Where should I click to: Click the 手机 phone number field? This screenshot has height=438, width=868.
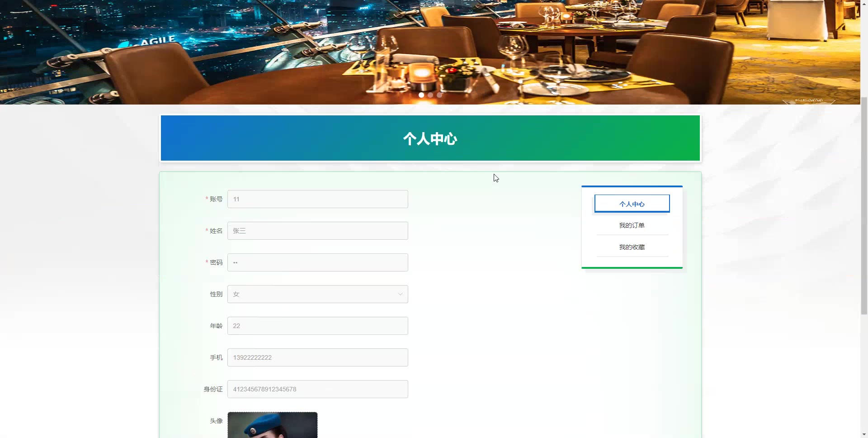click(317, 357)
